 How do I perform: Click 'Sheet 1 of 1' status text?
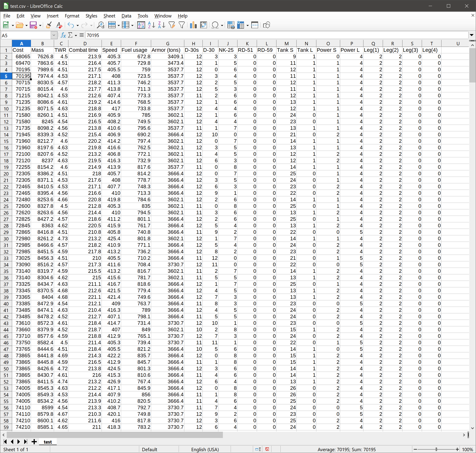[16, 449]
